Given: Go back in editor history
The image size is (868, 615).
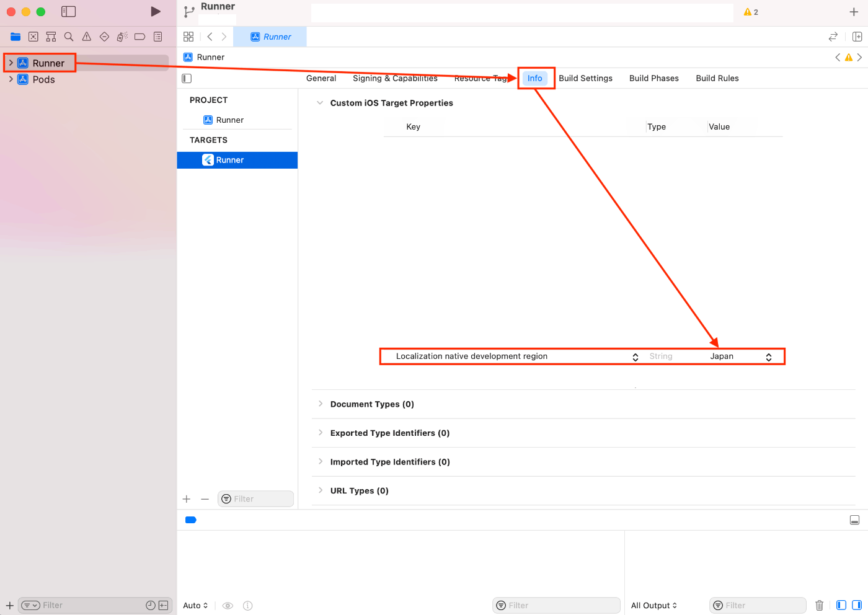Looking at the screenshot, I should 210,37.
